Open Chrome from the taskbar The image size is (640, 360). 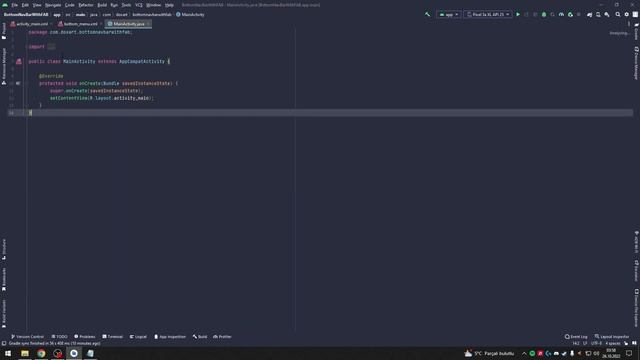[41, 353]
